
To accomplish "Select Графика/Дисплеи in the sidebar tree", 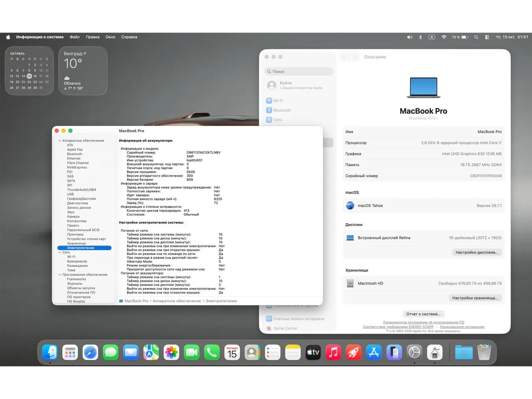I will coord(81,199).
